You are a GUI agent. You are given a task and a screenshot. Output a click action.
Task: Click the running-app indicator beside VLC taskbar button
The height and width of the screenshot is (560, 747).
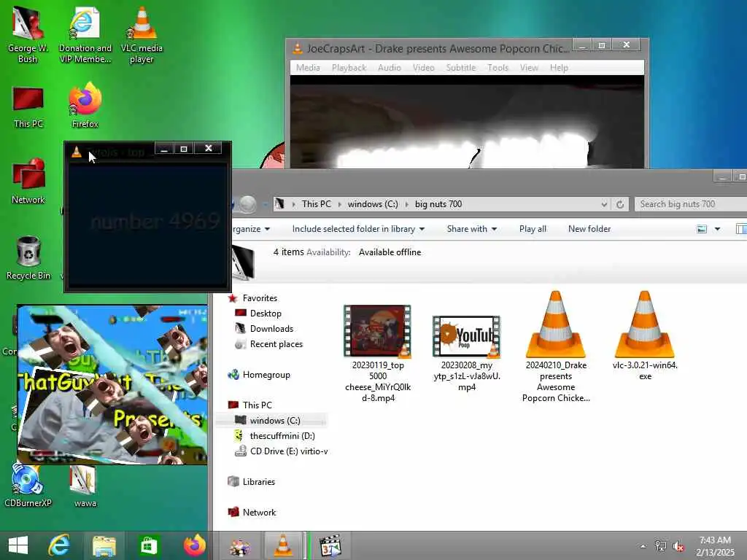click(306, 545)
